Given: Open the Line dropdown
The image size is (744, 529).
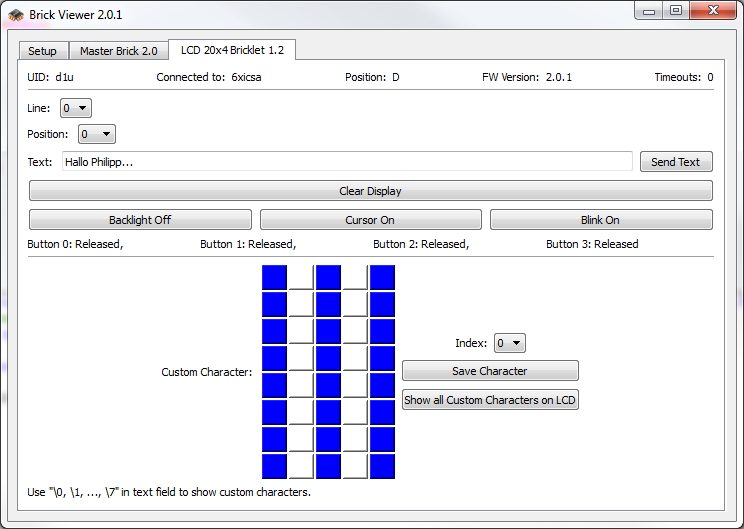Looking at the screenshot, I should [76, 108].
